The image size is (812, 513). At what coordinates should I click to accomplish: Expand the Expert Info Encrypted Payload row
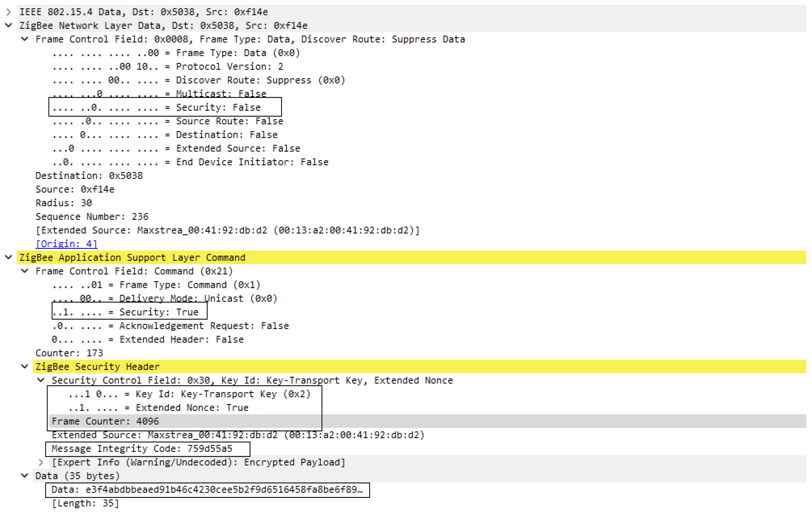[x=41, y=462]
